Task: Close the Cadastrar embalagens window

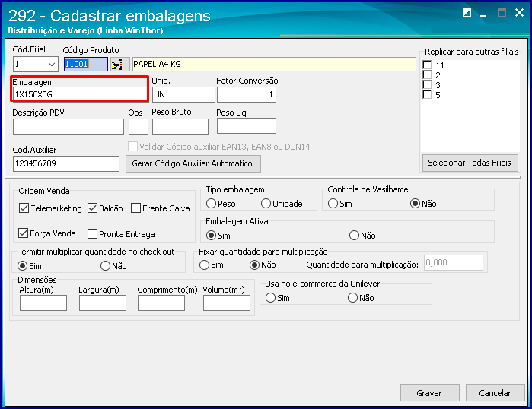Action: [519, 13]
